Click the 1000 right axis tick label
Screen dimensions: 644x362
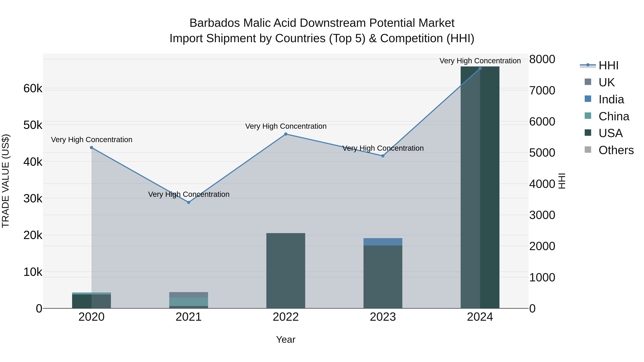click(x=542, y=278)
